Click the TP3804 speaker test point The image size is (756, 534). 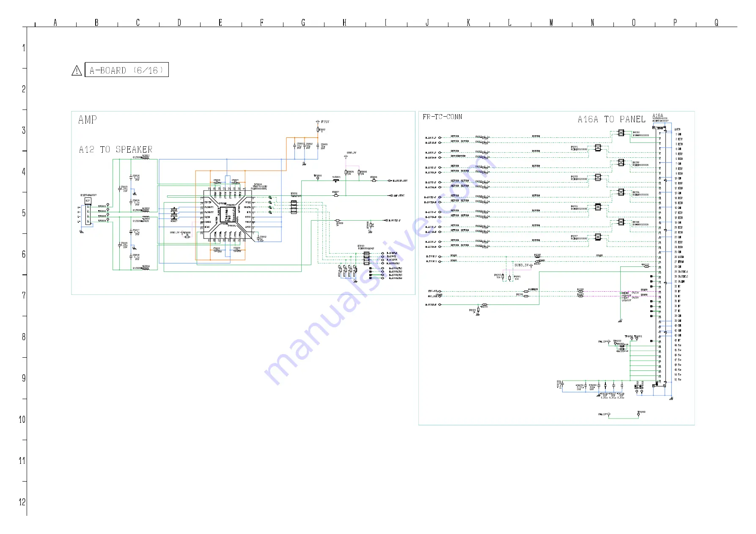pyautogui.click(x=108, y=219)
